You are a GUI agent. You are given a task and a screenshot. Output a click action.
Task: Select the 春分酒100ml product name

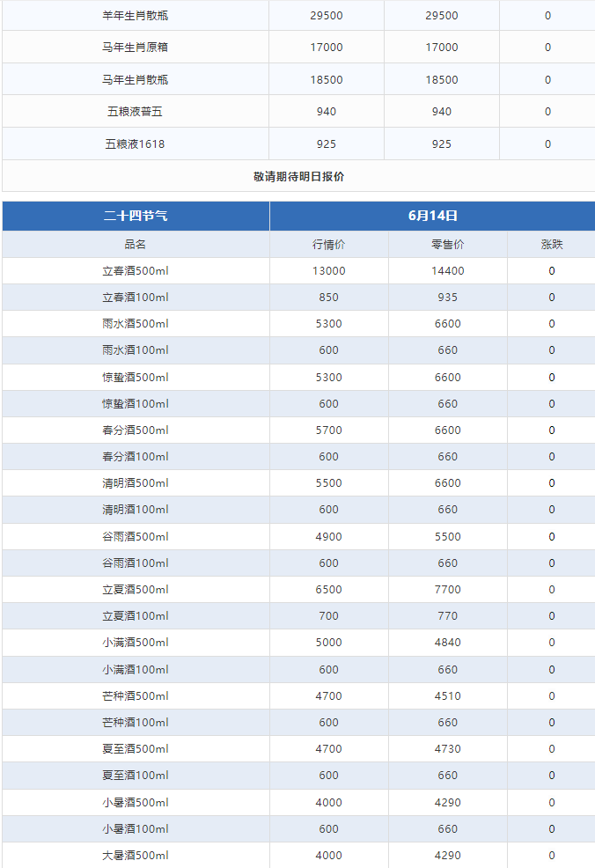135,457
